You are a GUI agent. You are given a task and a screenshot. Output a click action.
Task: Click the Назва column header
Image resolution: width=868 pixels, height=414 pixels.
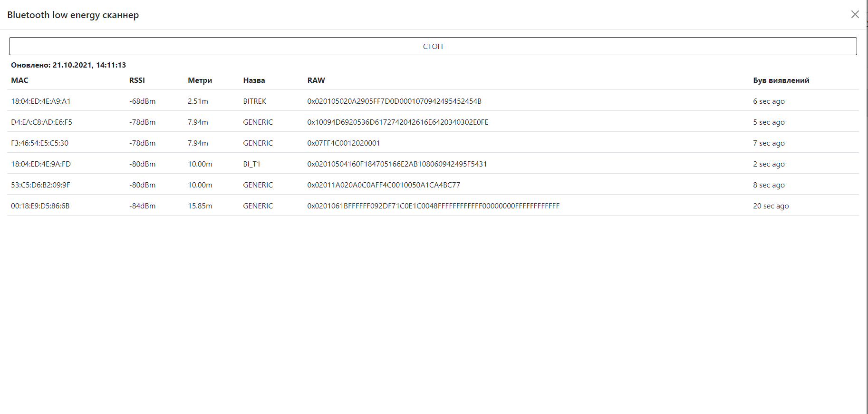click(254, 80)
